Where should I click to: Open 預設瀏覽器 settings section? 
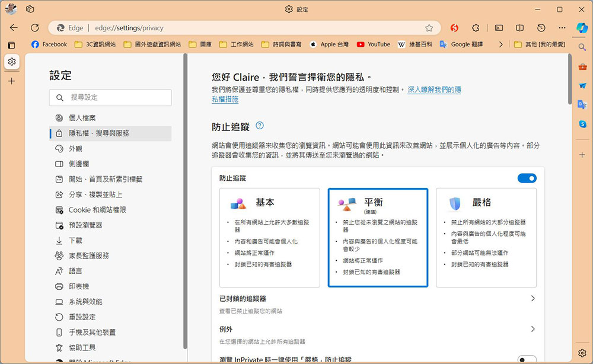tap(110, 225)
